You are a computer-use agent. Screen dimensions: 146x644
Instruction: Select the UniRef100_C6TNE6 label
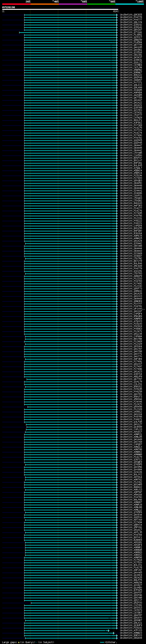131,65
